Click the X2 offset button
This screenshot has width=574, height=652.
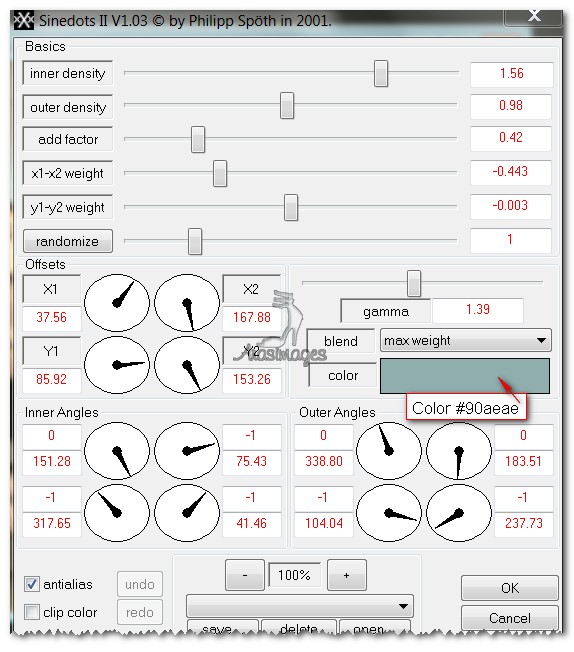[252, 289]
